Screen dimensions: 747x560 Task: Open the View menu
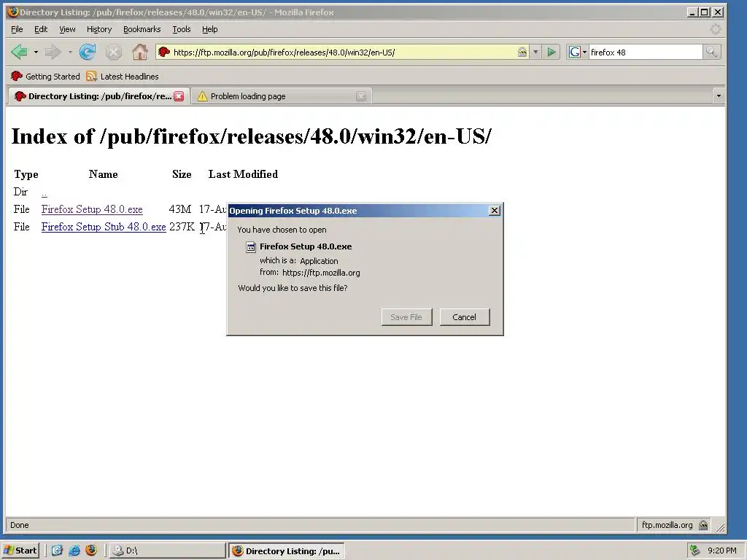coord(67,29)
